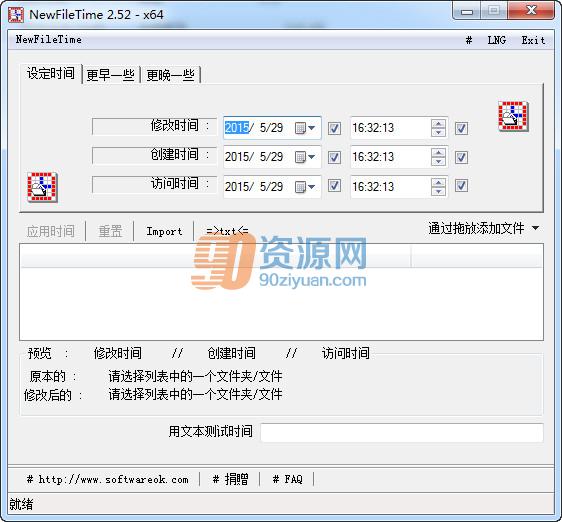Decrease the 访问时间 time with down spinner

(438, 191)
